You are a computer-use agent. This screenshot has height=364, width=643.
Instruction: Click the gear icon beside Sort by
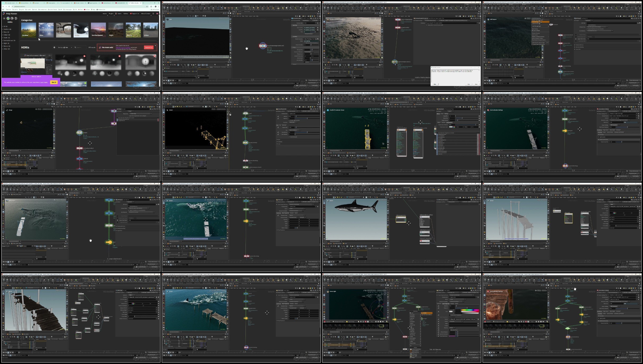54,47
